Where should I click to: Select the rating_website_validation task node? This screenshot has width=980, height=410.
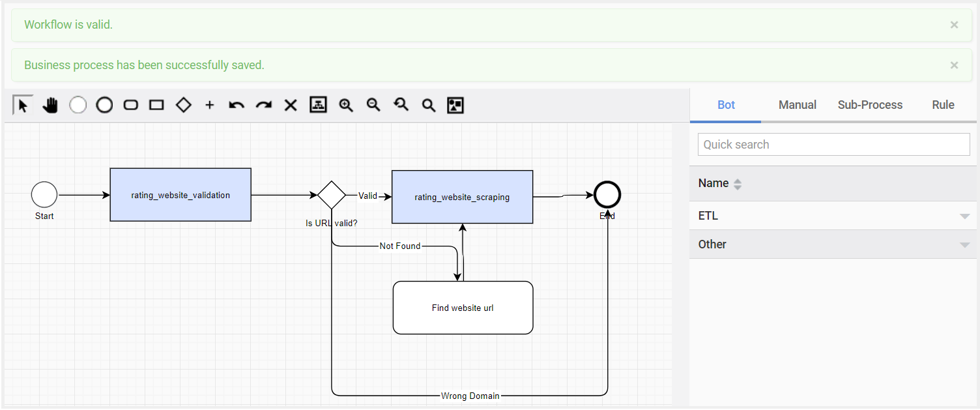(180, 195)
